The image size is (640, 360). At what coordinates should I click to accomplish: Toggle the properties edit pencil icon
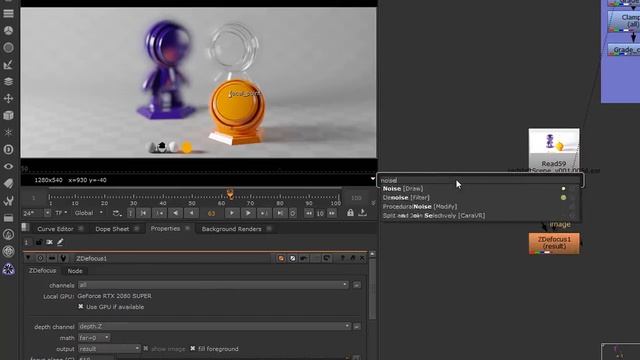[x=60, y=242]
